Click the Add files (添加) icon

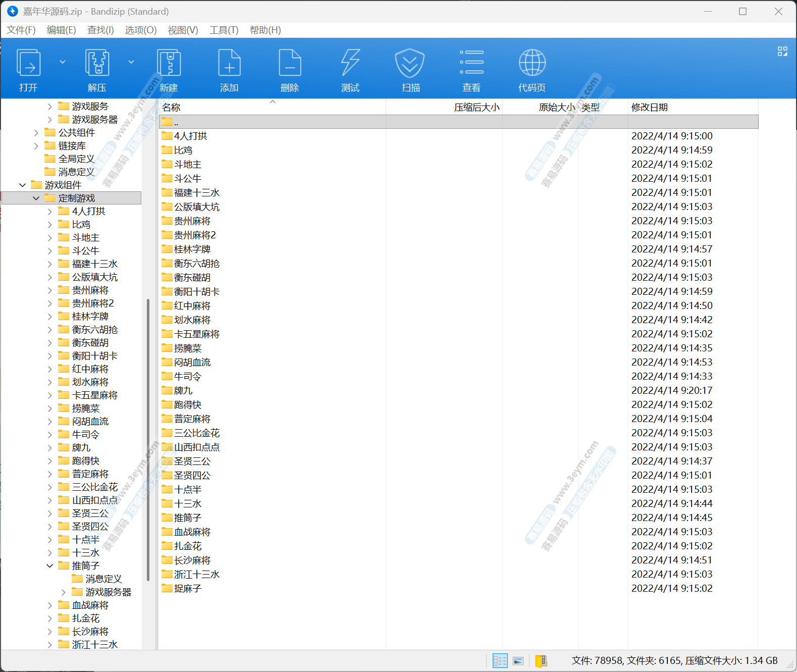point(229,63)
